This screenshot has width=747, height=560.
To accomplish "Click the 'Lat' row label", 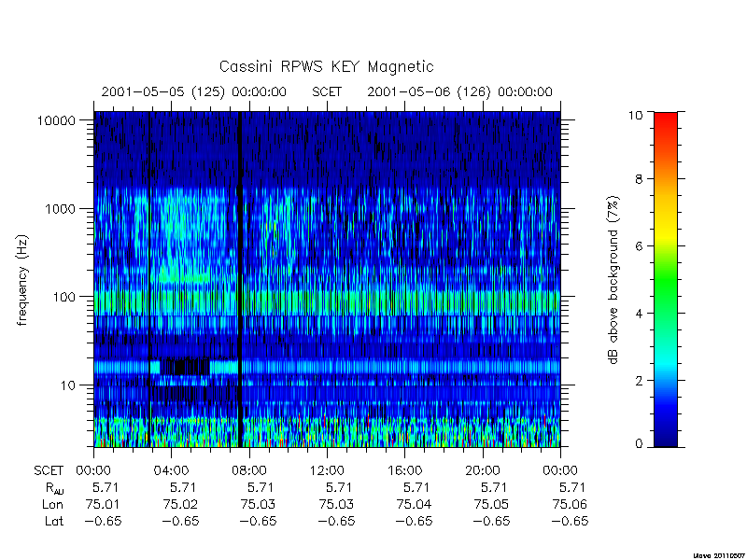I will (x=54, y=521).
